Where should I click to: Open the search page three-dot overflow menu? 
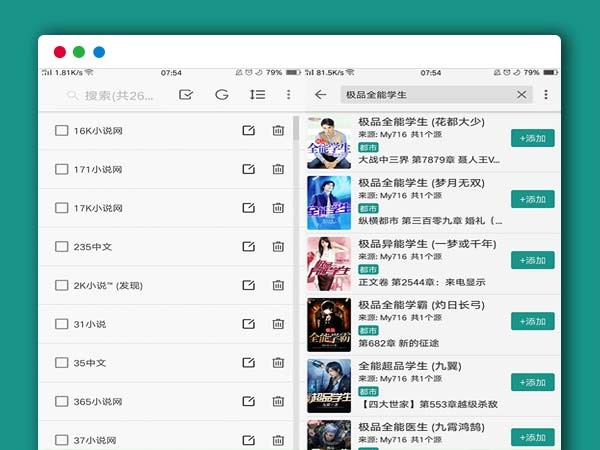[x=546, y=95]
